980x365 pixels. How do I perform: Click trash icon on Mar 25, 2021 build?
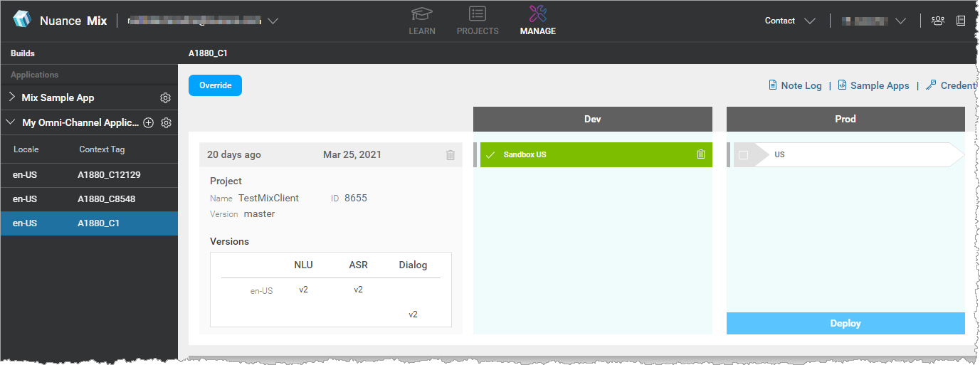click(x=450, y=155)
